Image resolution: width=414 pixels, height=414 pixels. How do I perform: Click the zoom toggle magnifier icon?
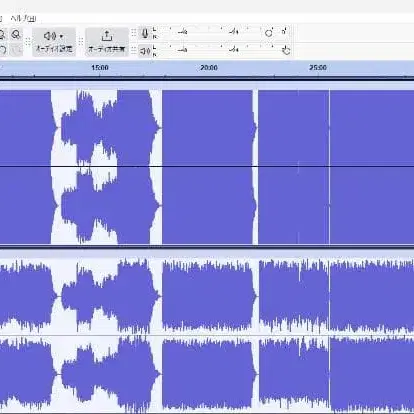(16, 34)
